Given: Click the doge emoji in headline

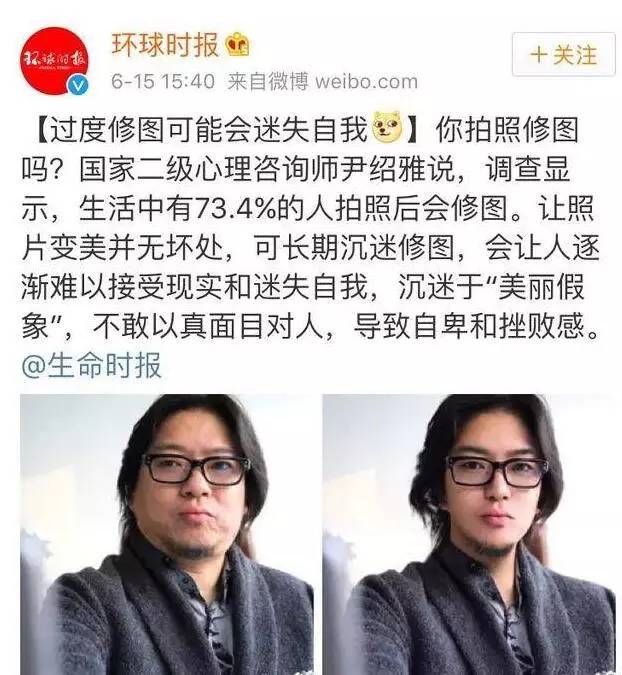Looking at the screenshot, I should [387, 127].
